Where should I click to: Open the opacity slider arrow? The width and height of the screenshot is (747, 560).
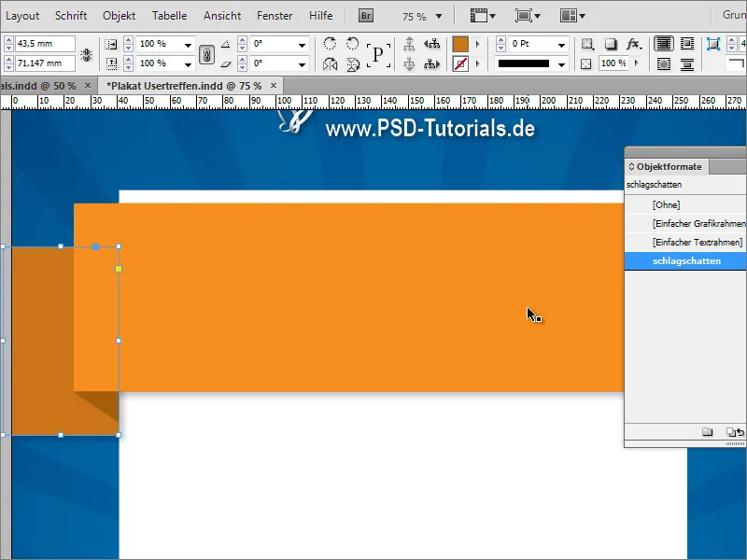(x=637, y=63)
